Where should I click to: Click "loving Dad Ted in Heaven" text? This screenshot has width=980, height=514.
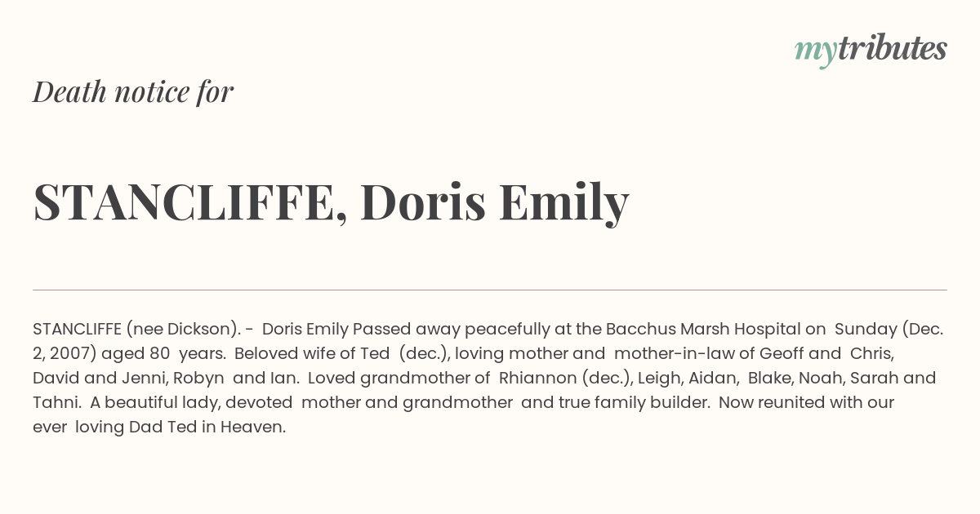[180, 428]
